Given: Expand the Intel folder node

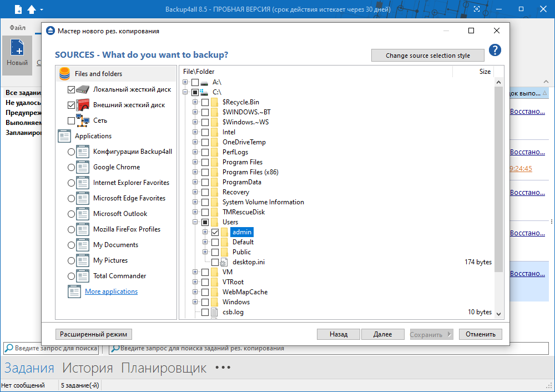Looking at the screenshot, I should [195, 132].
